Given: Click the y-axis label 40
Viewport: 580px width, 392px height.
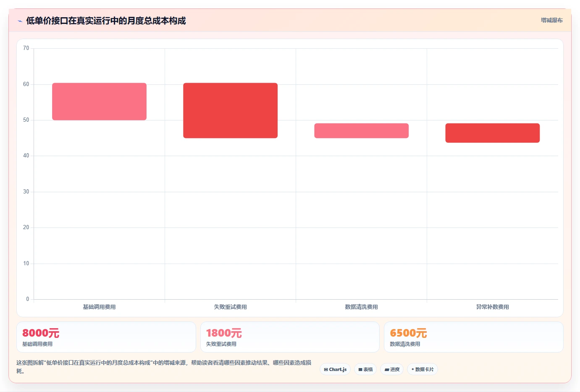Looking at the screenshot, I should pos(26,156).
